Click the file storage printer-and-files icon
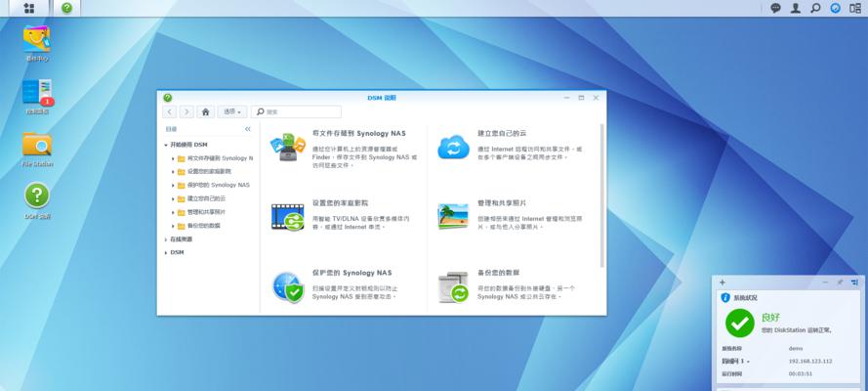 (288, 148)
